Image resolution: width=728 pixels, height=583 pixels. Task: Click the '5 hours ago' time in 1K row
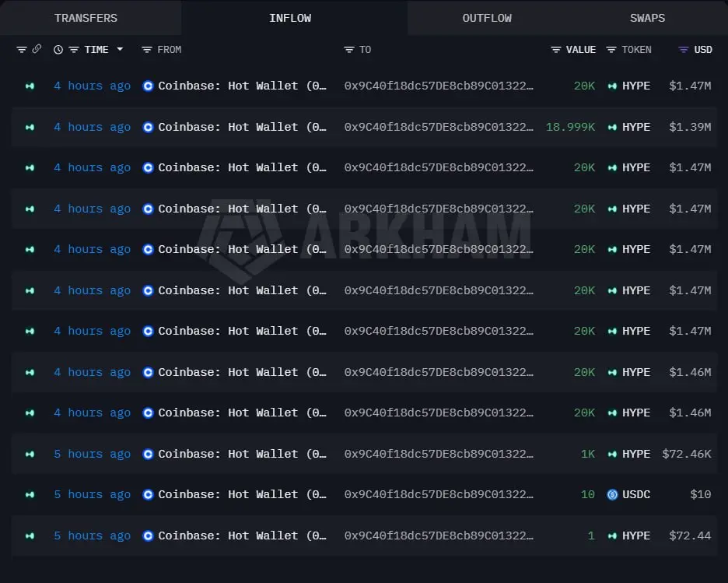click(92, 454)
